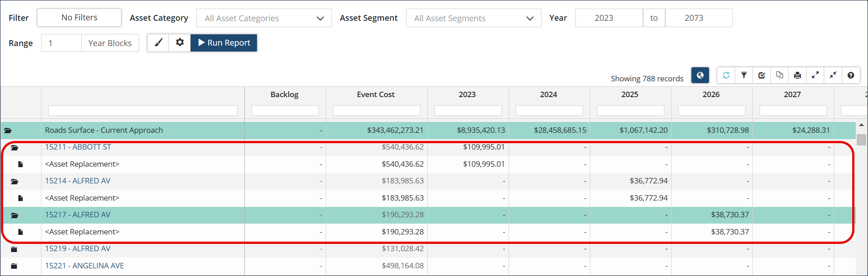Open the Asset Category dropdown
The width and height of the screenshot is (868, 276).
(x=264, y=18)
